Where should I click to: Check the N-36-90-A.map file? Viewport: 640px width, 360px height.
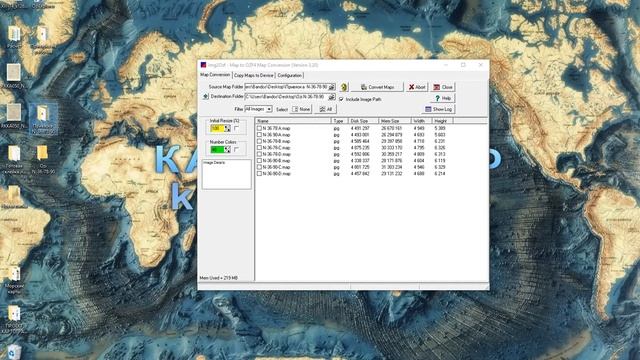tap(259, 135)
